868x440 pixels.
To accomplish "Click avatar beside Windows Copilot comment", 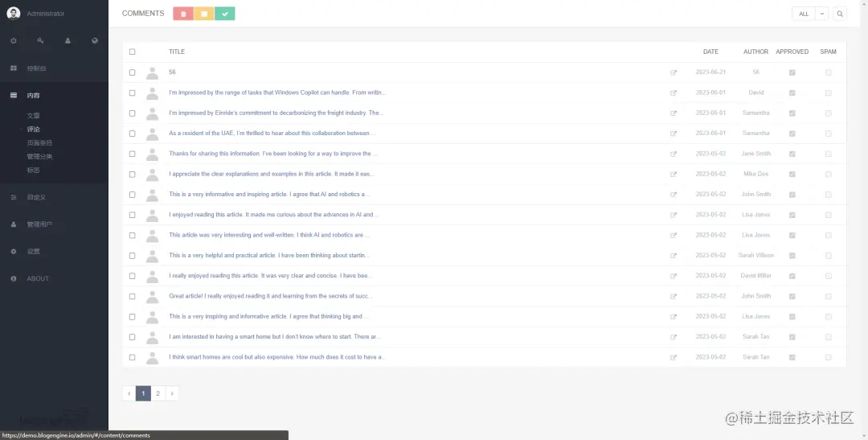I will [152, 93].
